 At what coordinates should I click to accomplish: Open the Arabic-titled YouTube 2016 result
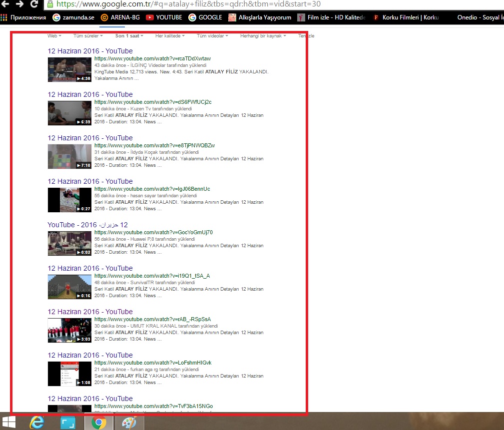pos(88,225)
